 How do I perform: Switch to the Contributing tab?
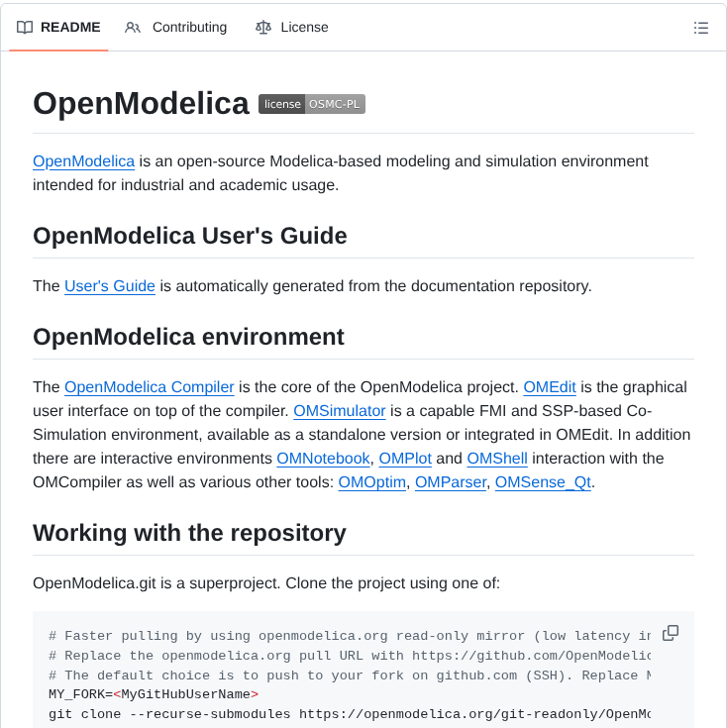click(176, 28)
